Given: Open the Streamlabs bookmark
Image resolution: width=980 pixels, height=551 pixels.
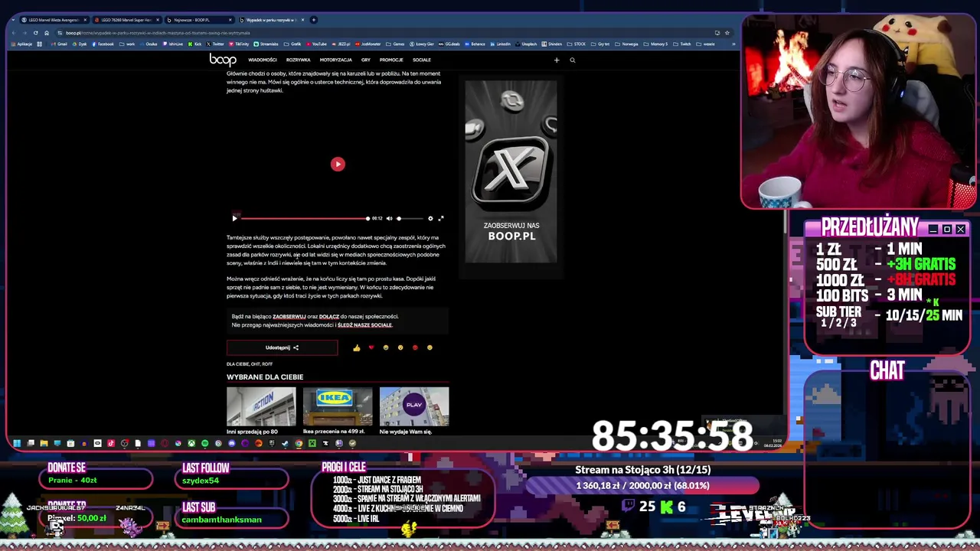Looking at the screenshot, I should coord(266,44).
